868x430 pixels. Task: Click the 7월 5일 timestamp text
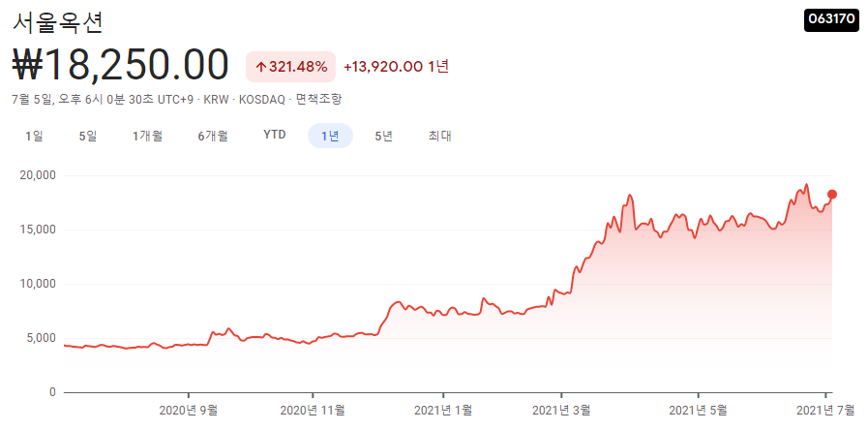102,100
